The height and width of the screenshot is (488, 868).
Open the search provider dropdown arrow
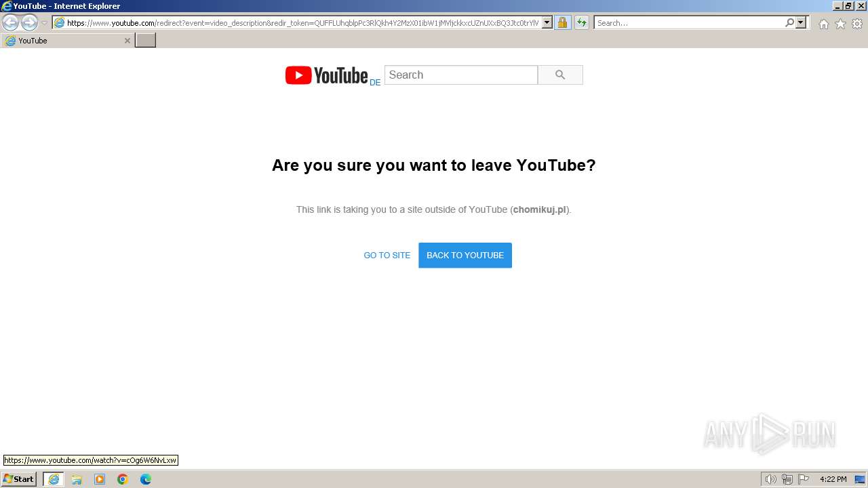801,23
